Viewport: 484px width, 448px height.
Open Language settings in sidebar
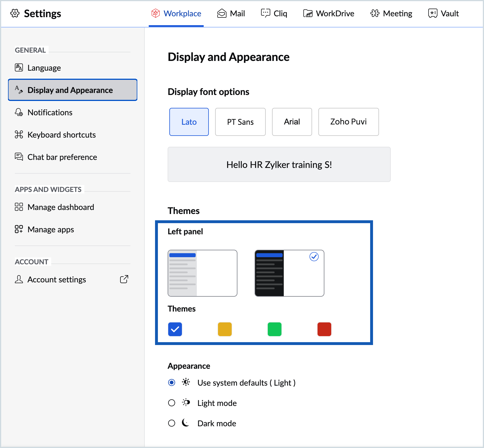[73, 68]
